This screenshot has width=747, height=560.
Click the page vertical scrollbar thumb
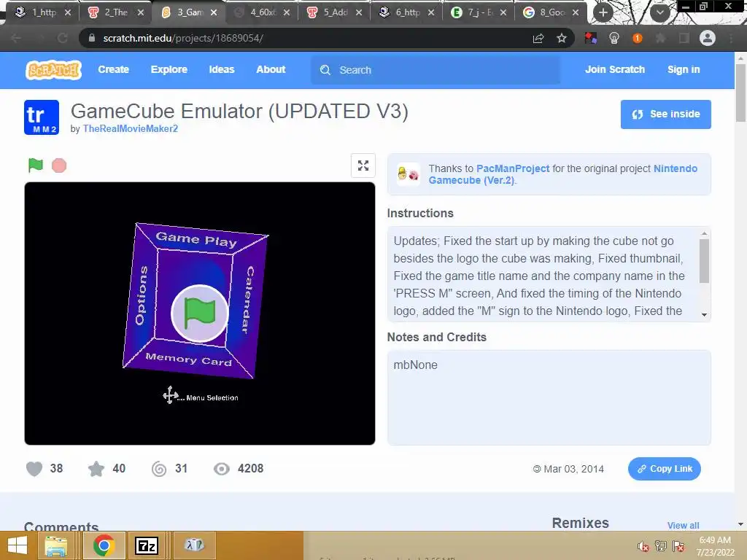[x=740, y=93]
